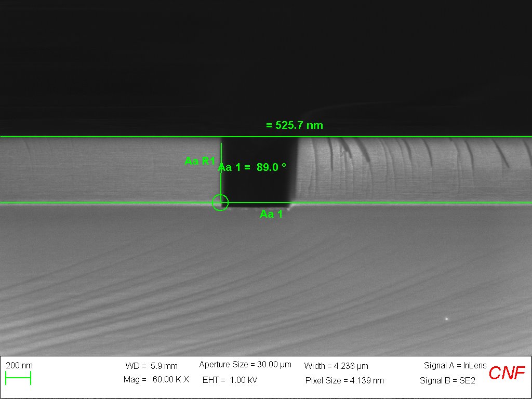This screenshot has width=532, height=399.
Task: Click the 'Signal B = SE2' entry
Action: click(447, 380)
